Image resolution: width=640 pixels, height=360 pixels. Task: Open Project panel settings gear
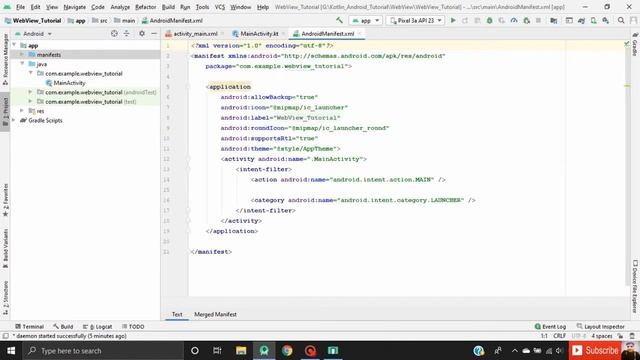point(142,33)
